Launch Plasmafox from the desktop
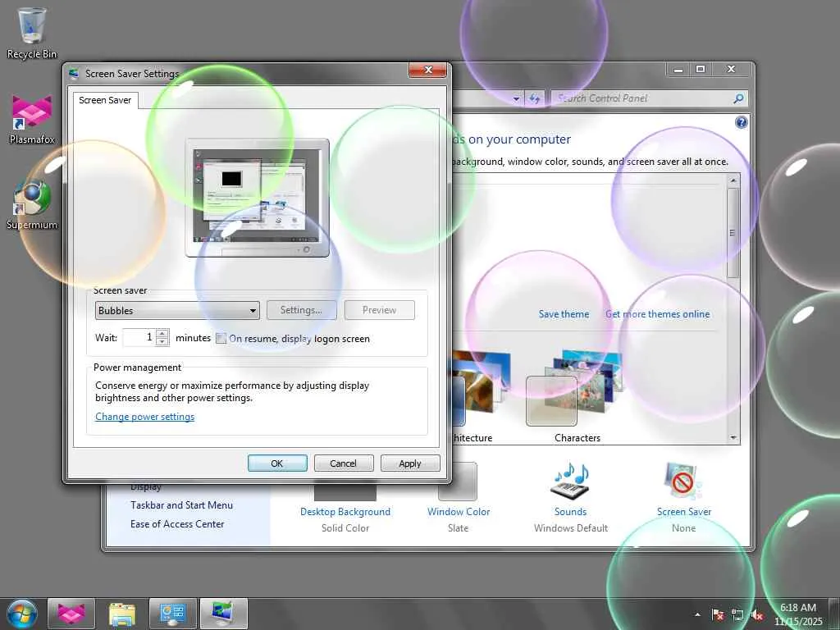 click(x=32, y=119)
